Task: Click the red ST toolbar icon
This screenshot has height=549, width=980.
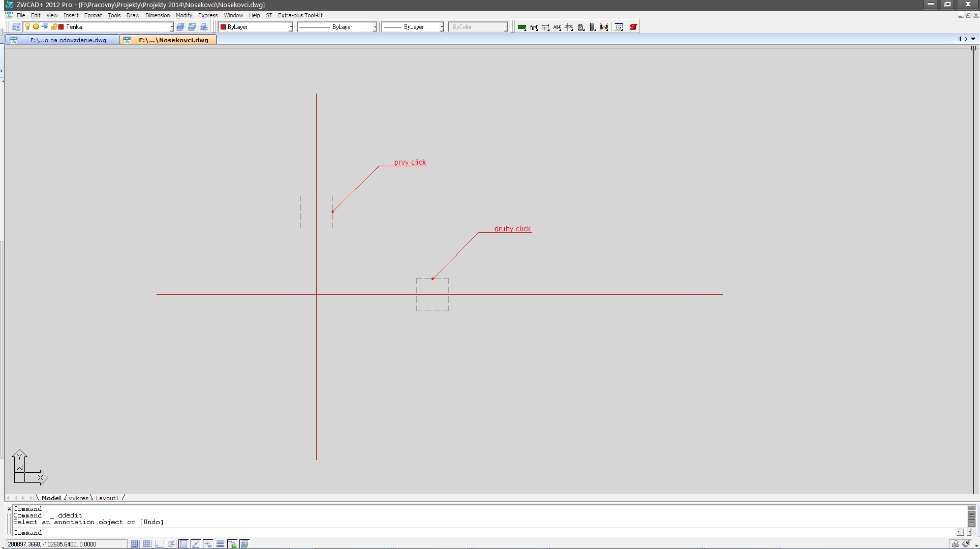Action: [x=633, y=27]
